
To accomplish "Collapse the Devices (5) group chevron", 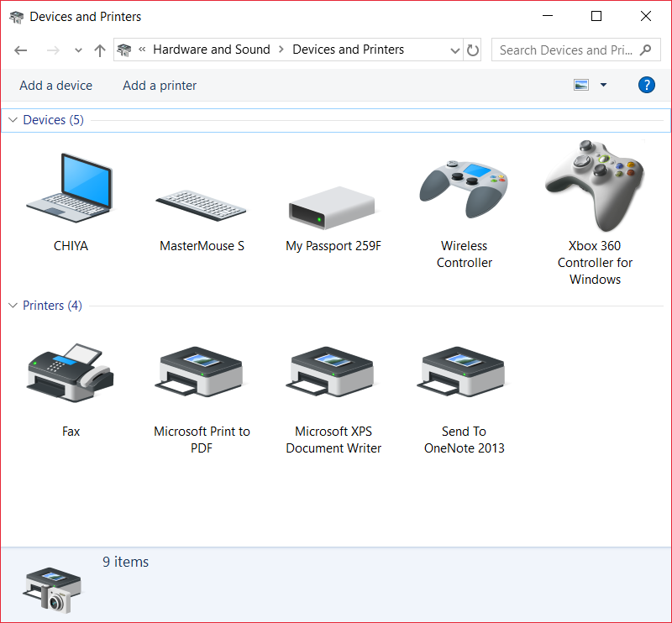I will tap(13, 120).
